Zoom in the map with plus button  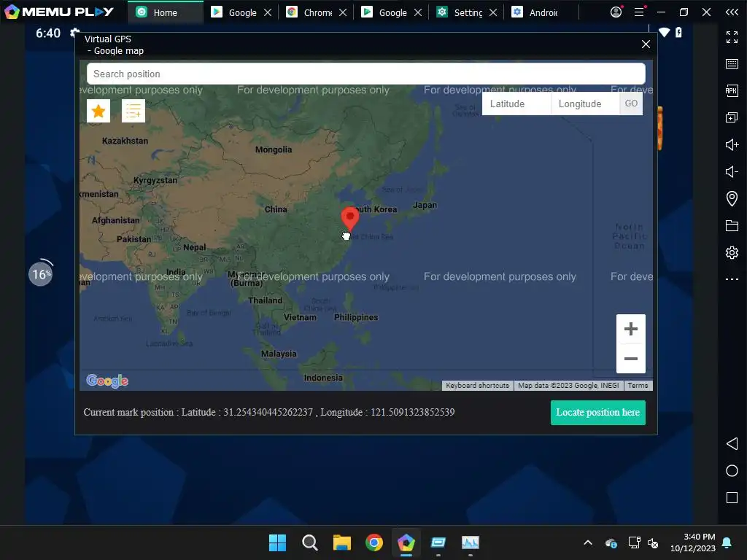click(631, 329)
